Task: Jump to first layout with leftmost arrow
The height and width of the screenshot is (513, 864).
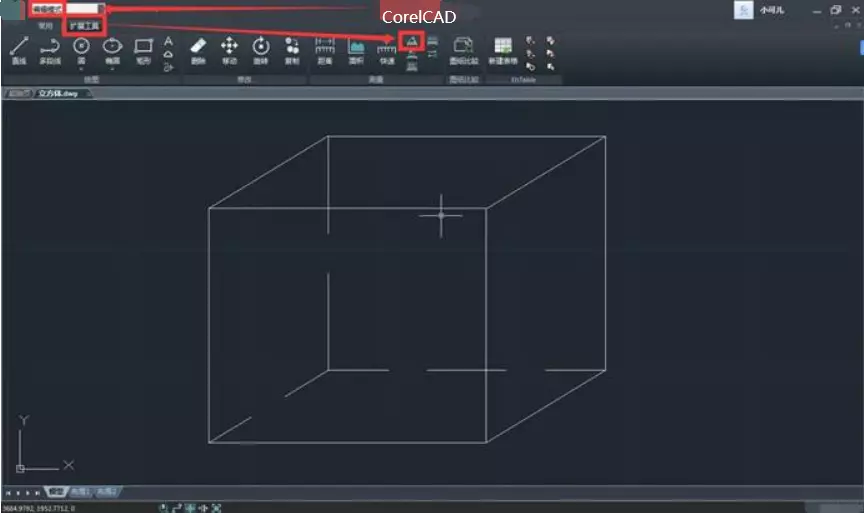Action: (8, 493)
